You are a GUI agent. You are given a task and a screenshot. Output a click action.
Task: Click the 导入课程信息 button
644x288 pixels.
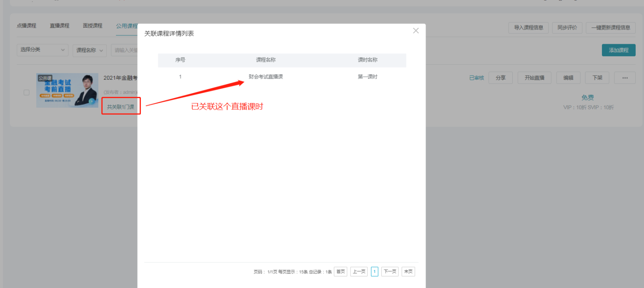pyautogui.click(x=528, y=28)
